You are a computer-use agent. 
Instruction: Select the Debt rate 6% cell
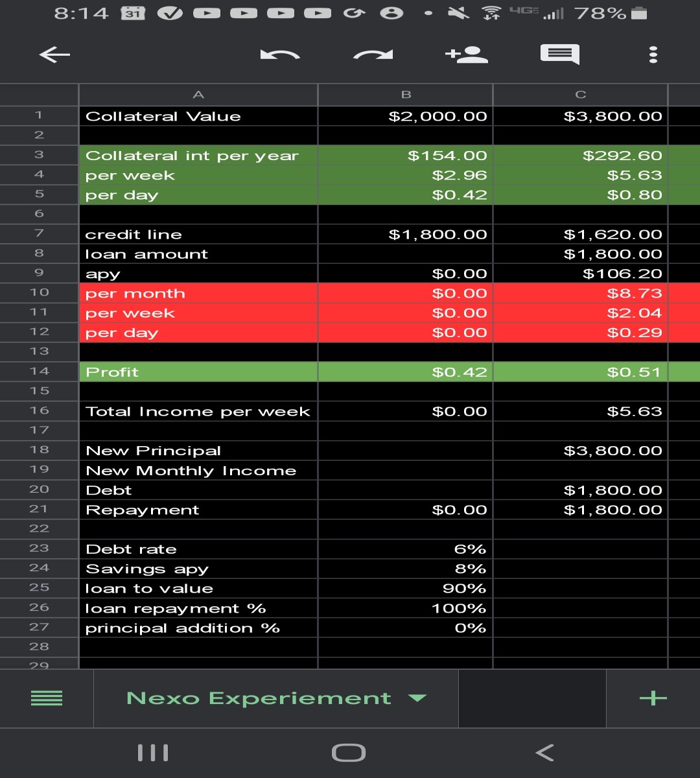(406, 549)
